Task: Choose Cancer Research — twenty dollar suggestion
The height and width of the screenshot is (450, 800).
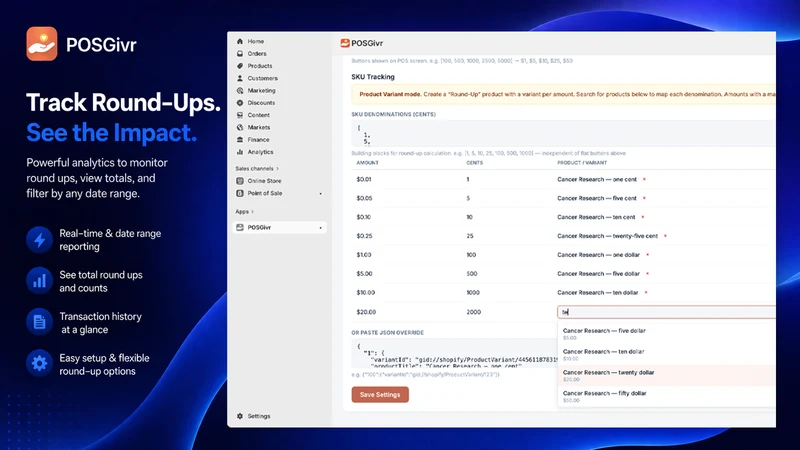Action: (666, 376)
